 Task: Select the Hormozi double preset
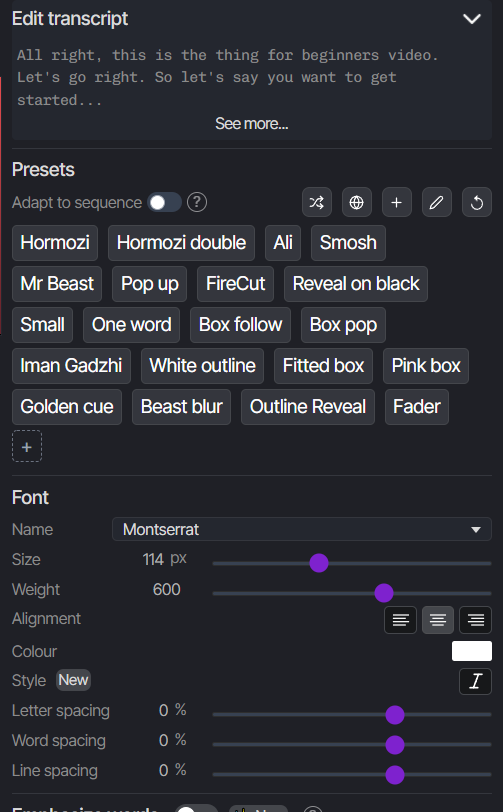pyautogui.click(x=181, y=243)
